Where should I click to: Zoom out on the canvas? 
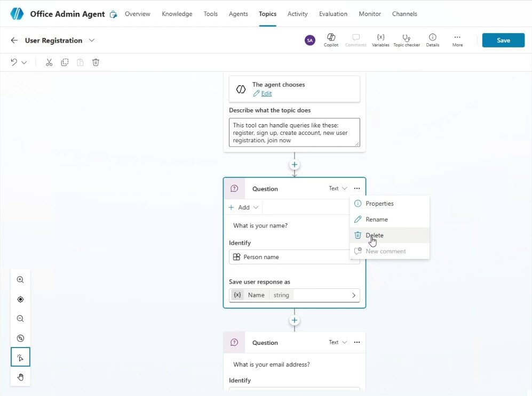(20, 319)
